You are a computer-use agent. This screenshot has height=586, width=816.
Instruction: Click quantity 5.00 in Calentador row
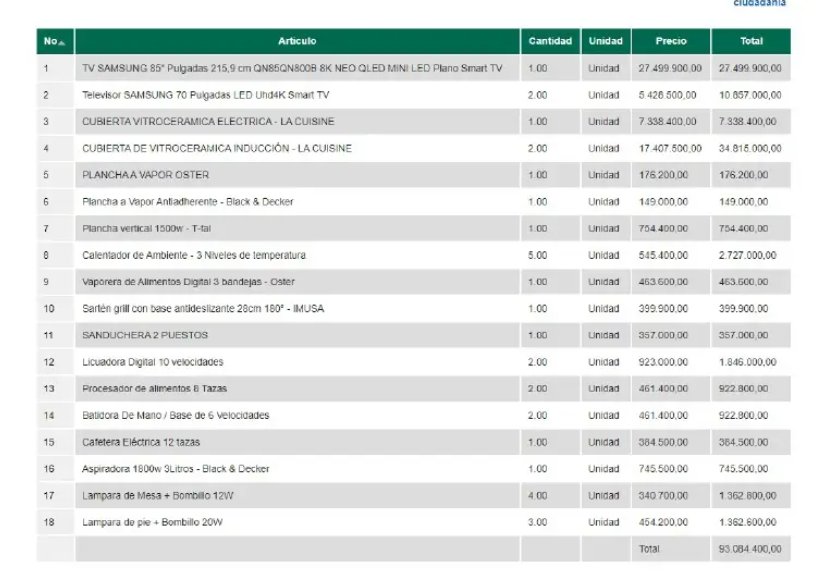pos(537,255)
